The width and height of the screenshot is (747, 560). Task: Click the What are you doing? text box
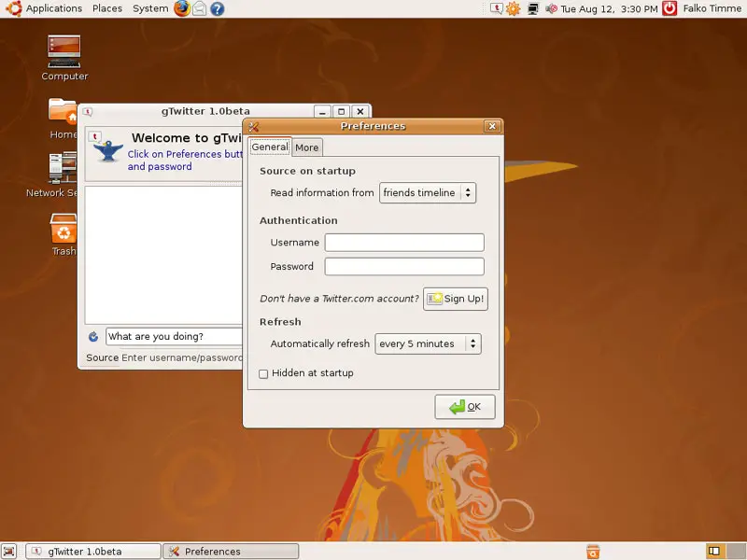click(175, 337)
